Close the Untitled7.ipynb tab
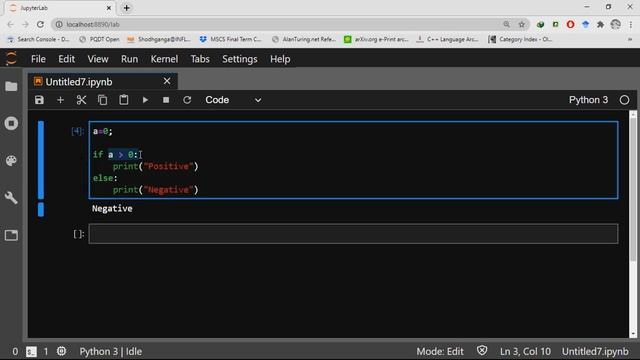Screen dimensions: 640x360 point(167,81)
